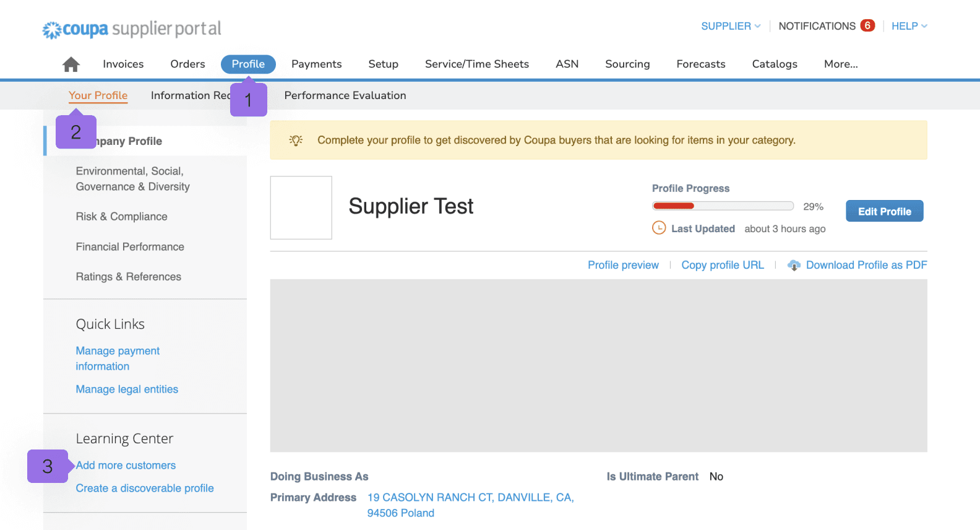Open the Profile preview link
Screen dimensions: 980x530
click(x=623, y=265)
